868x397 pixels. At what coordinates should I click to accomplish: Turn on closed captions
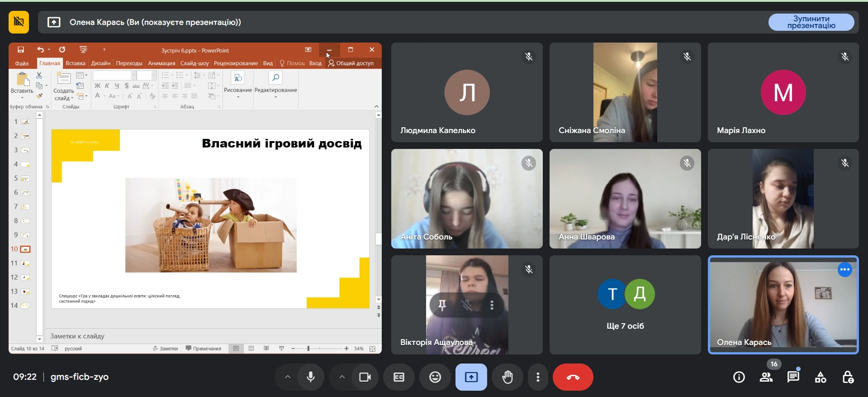[x=398, y=377]
